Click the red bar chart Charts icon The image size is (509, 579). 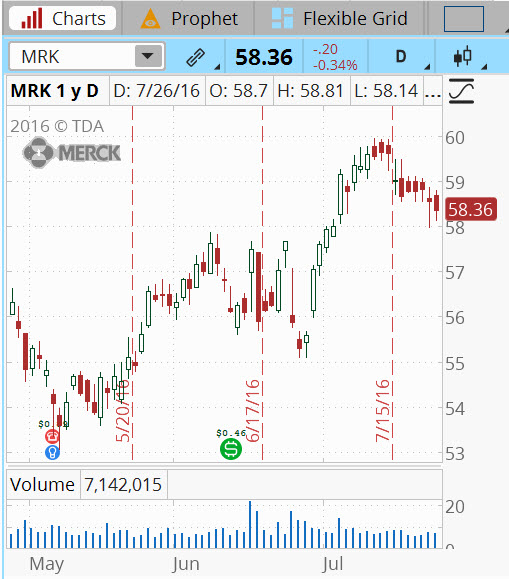coord(32,18)
